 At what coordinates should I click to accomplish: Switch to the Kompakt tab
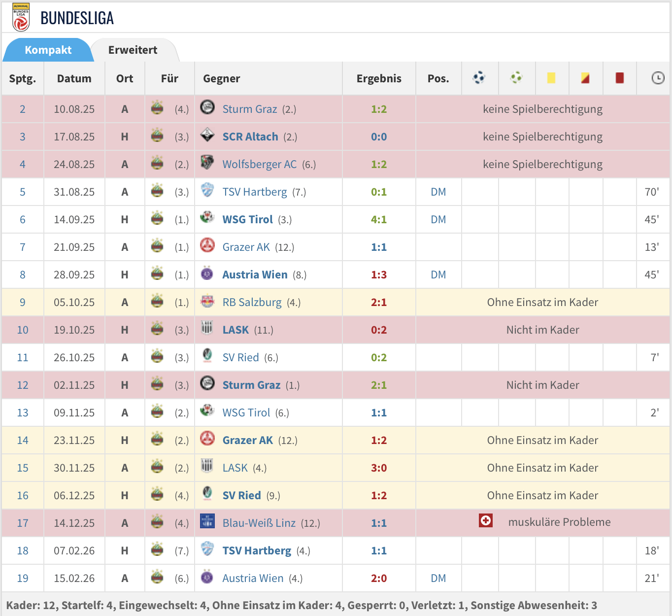click(48, 50)
